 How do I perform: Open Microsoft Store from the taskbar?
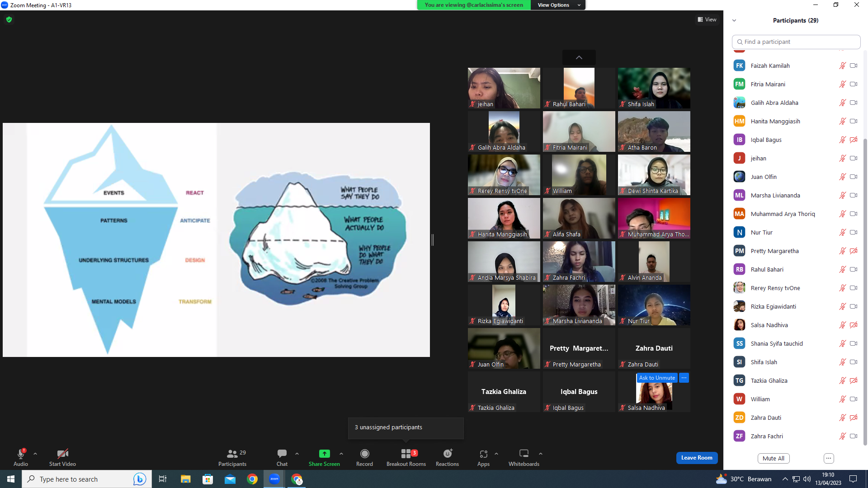(208, 479)
